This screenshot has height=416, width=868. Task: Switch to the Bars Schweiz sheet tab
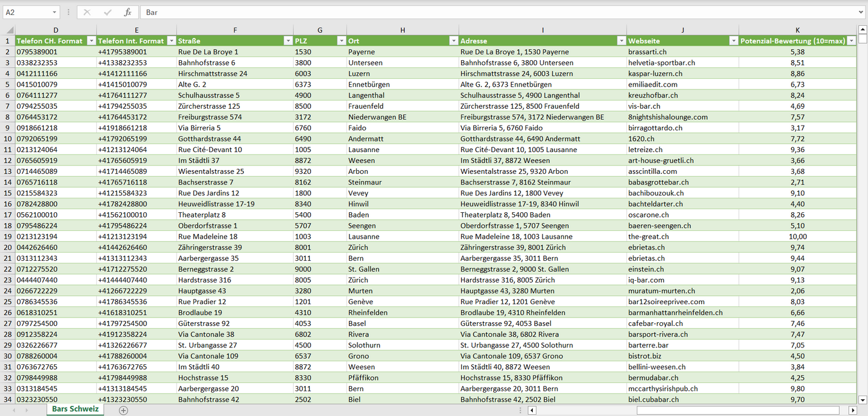(x=75, y=409)
